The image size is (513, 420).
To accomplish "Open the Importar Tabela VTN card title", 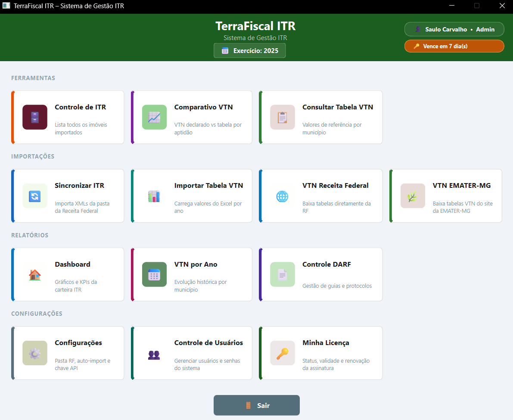I will tap(209, 186).
